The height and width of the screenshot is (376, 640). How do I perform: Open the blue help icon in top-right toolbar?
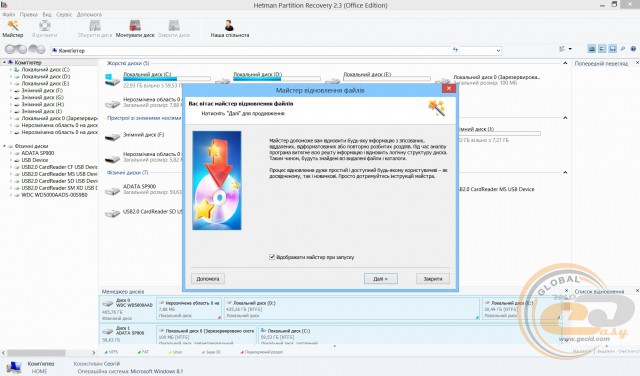(633, 49)
